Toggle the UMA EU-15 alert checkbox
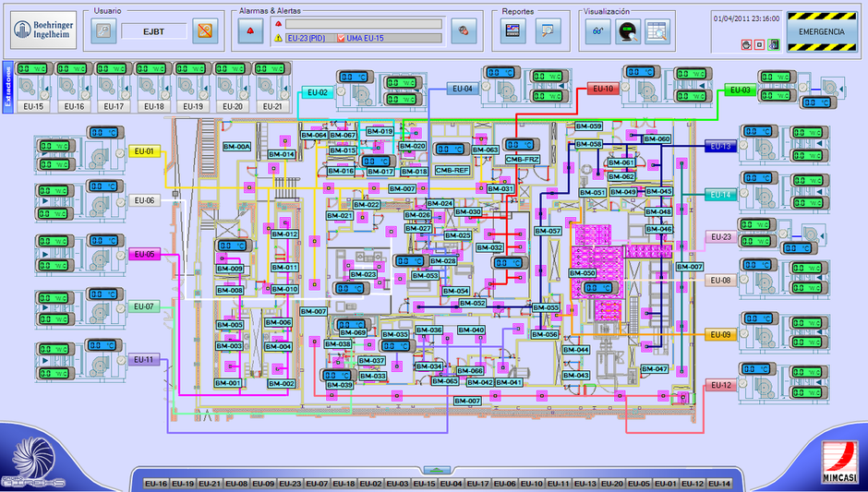Screen dimensions: 868x492 pos(341,38)
